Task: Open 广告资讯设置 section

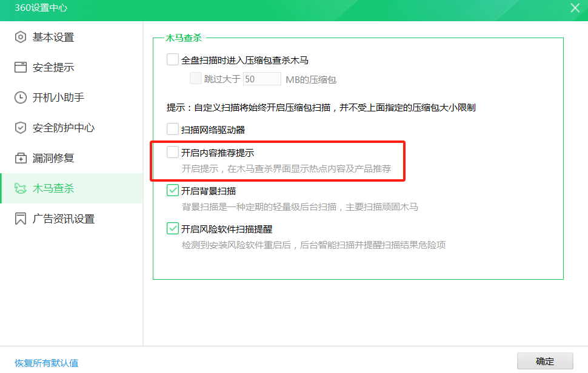Action: (72, 219)
